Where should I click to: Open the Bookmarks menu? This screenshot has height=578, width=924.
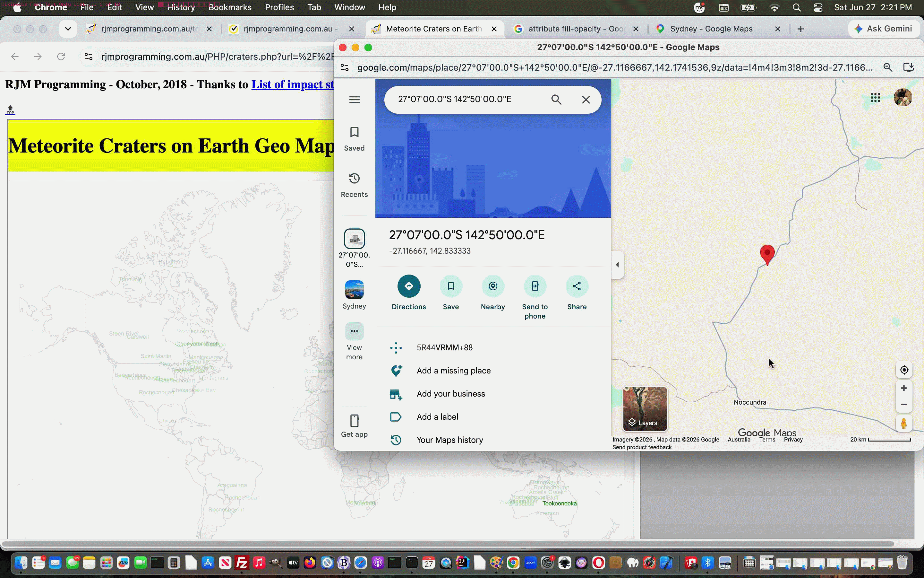230,7
